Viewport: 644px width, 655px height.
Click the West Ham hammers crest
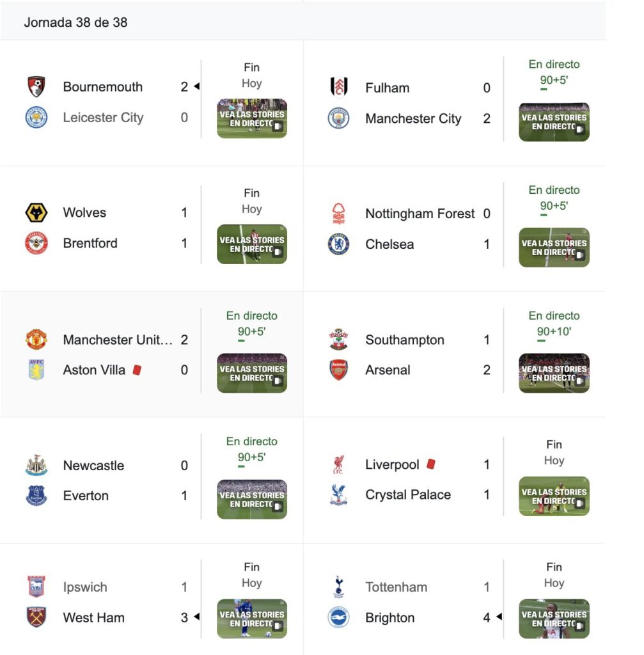click(x=36, y=617)
